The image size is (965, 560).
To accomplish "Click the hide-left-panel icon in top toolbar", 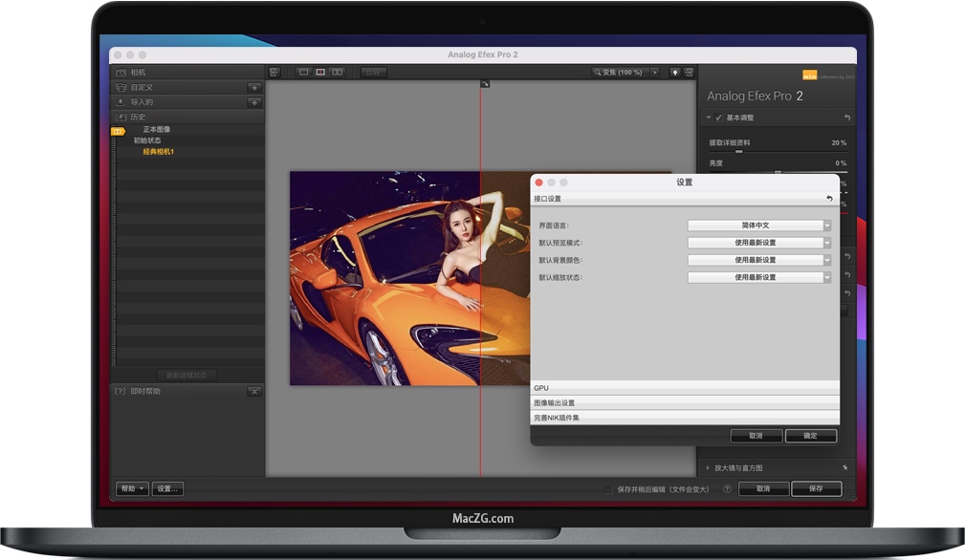I will (274, 72).
